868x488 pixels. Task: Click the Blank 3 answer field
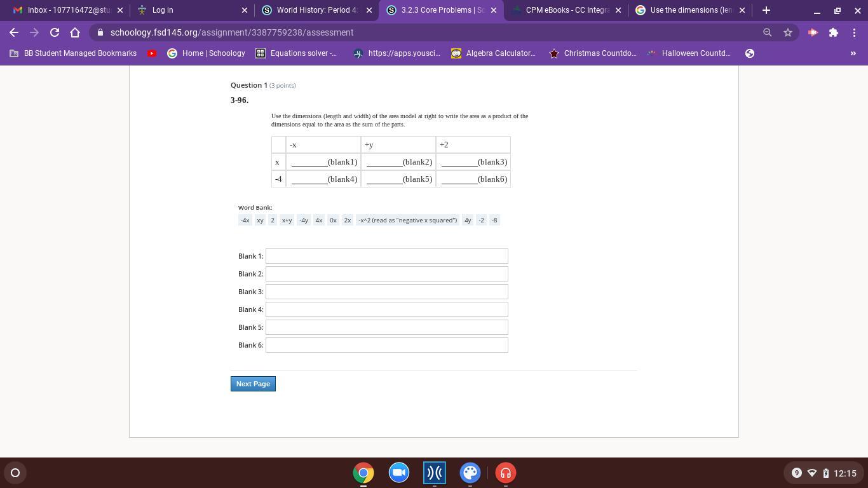(x=387, y=292)
